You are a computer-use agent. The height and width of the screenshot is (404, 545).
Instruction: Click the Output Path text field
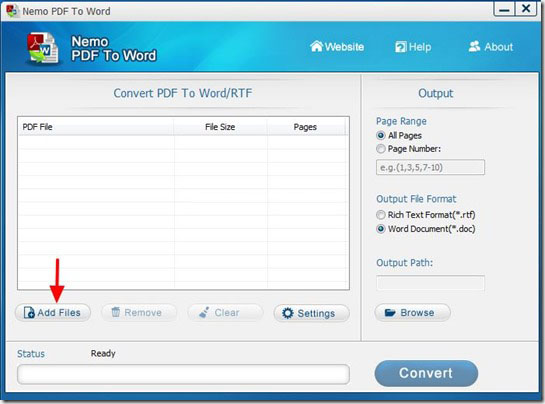(430, 283)
